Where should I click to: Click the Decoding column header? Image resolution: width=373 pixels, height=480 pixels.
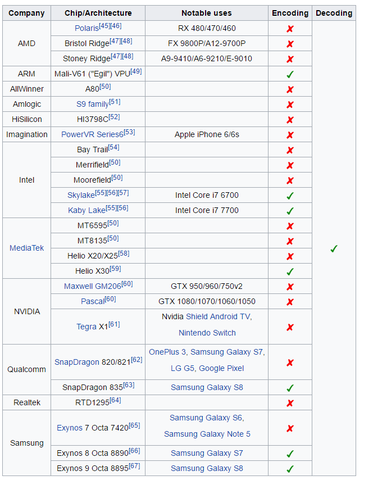334,13
